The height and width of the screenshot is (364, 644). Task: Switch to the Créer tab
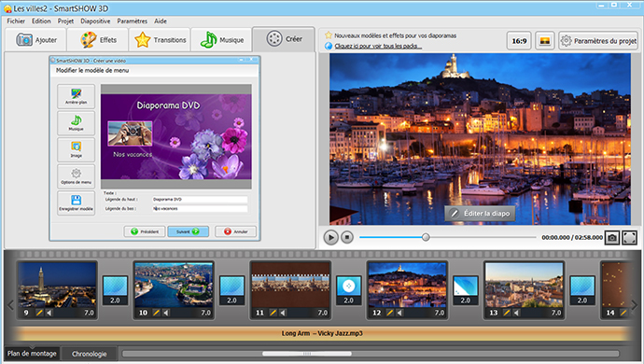pyautogui.click(x=284, y=39)
